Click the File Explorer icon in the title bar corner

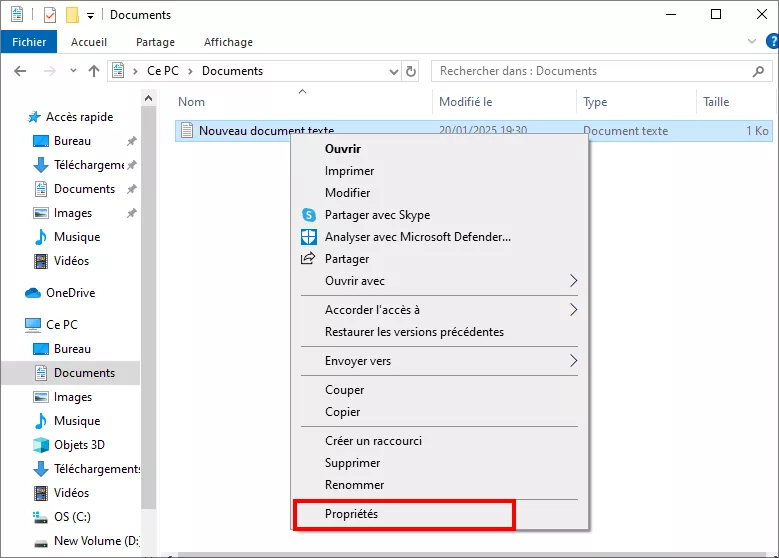17,14
